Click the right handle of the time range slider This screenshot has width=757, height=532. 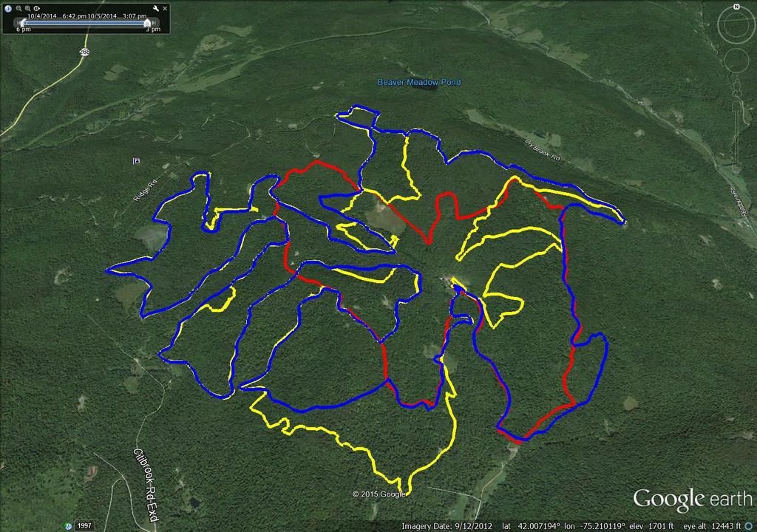pyautogui.click(x=147, y=23)
